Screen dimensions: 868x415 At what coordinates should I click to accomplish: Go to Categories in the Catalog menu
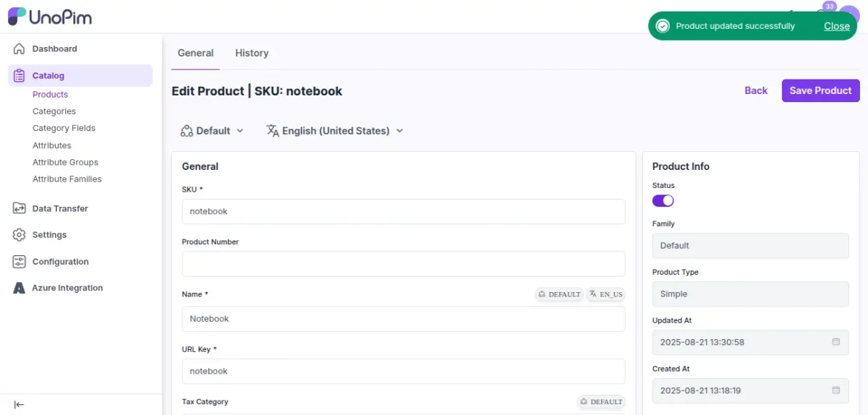[x=54, y=111]
